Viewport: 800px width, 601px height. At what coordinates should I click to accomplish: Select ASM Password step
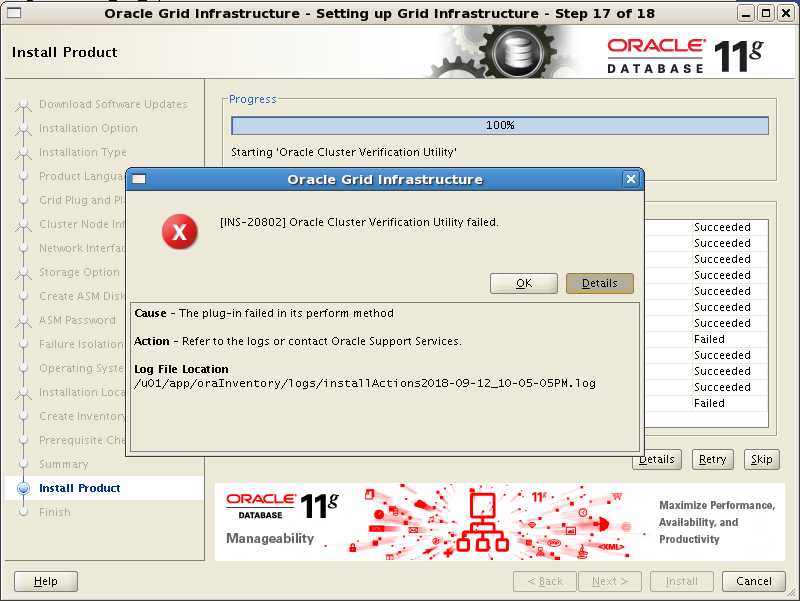coord(77,320)
